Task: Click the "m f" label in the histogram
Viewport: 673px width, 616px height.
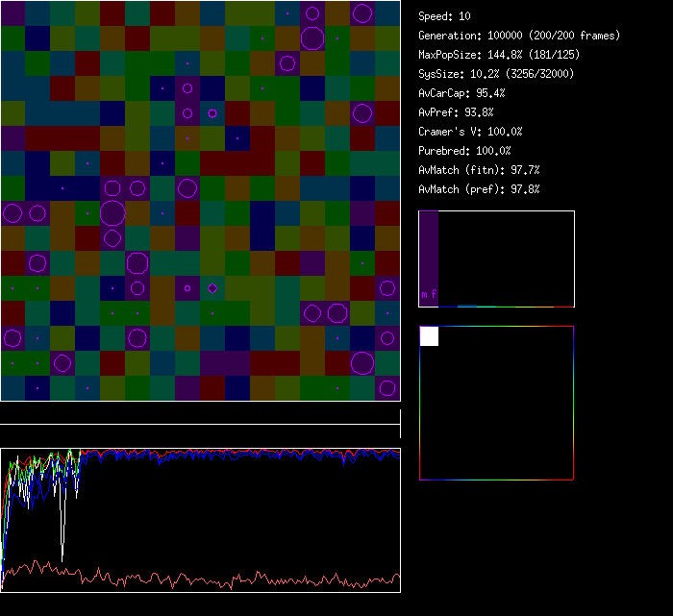Action: 429,294
